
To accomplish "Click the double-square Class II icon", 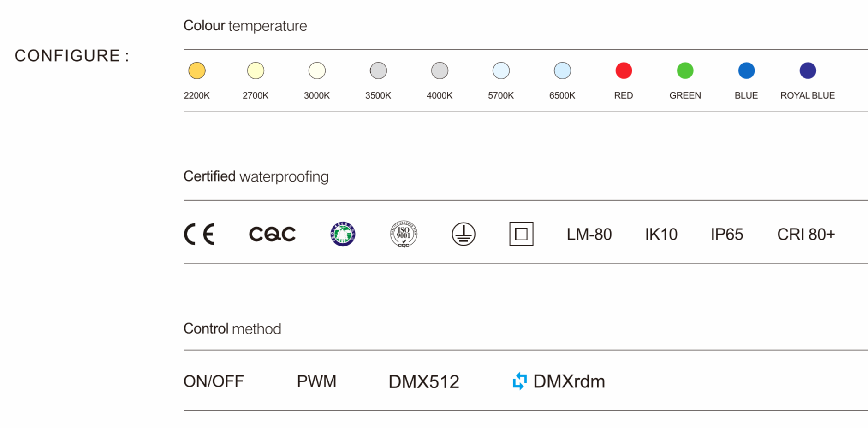I will pyautogui.click(x=521, y=234).
